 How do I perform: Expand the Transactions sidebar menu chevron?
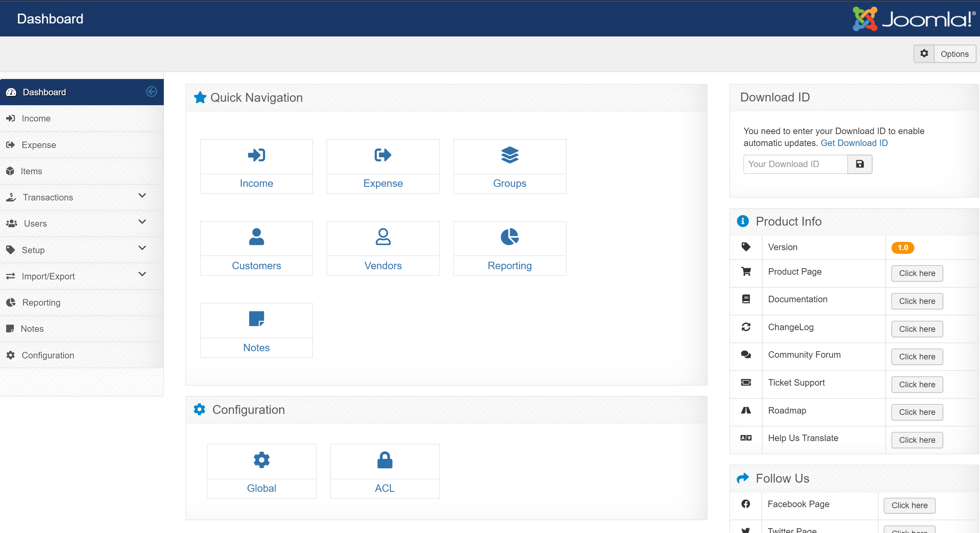(x=142, y=196)
